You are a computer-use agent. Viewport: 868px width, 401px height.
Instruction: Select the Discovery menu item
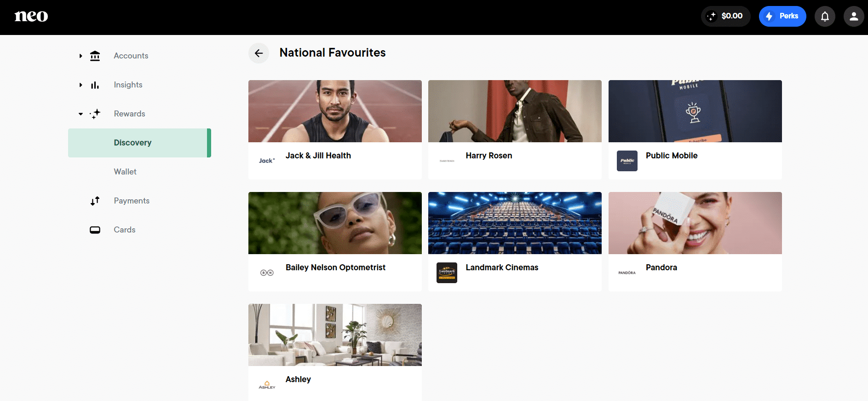139,143
